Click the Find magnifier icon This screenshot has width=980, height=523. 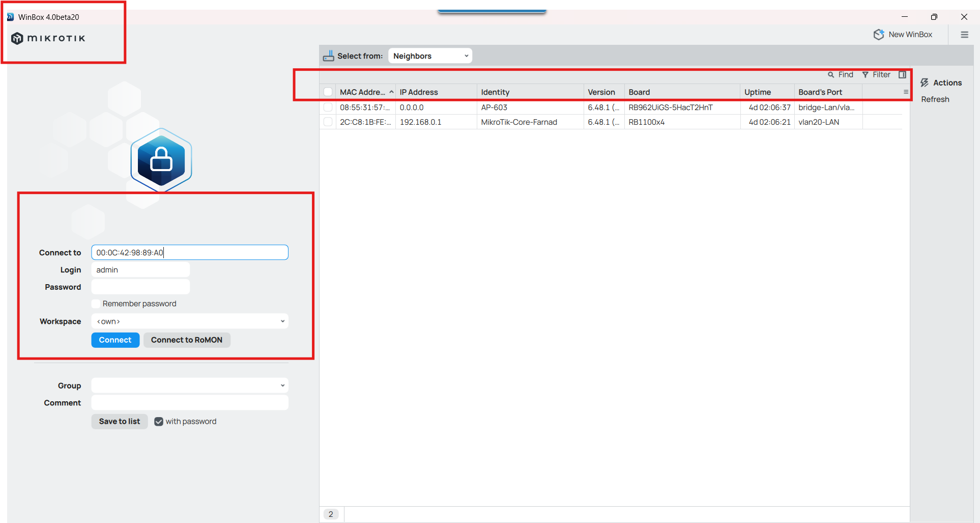tap(831, 75)
